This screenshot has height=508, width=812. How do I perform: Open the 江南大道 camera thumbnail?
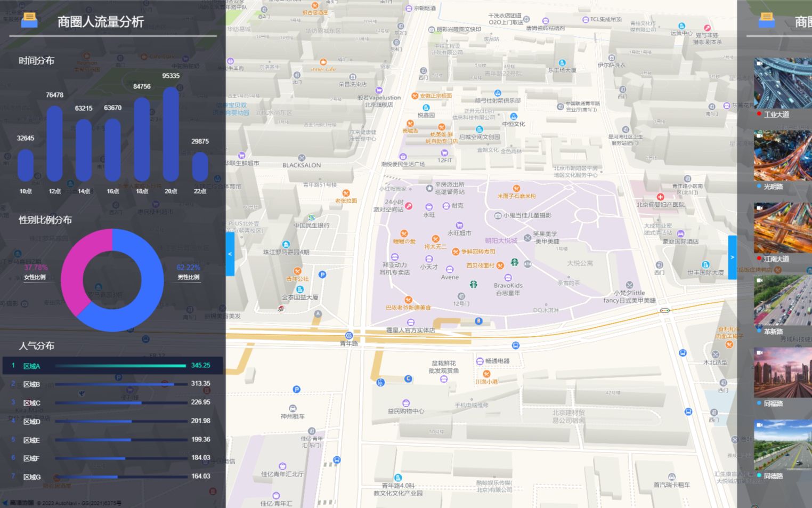(783, 228)
